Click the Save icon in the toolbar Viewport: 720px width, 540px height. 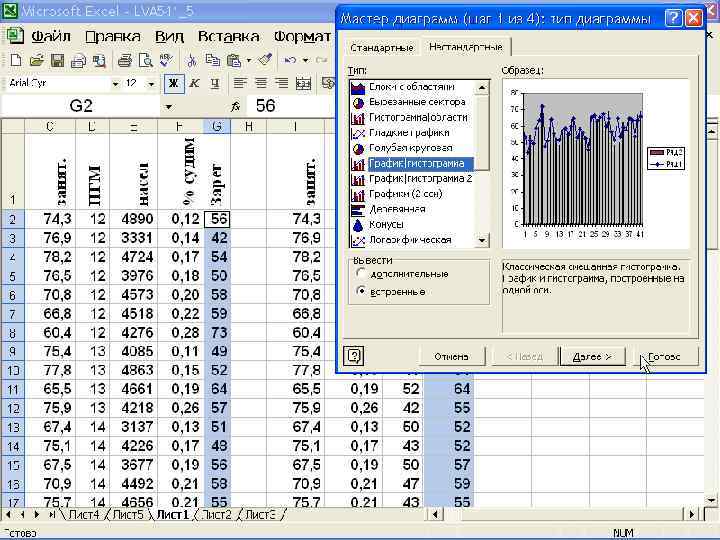click(57, 60)
